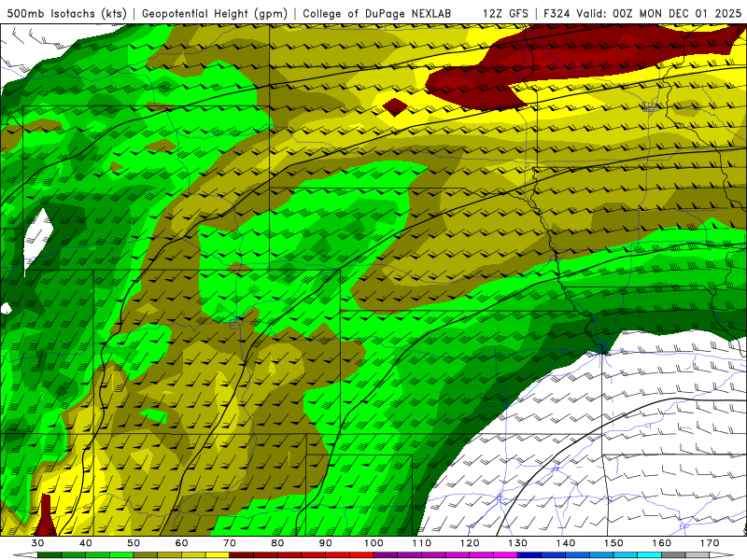Click the legend value '100'
This screenshot has height=560, width=747.
tap(373, 543)
